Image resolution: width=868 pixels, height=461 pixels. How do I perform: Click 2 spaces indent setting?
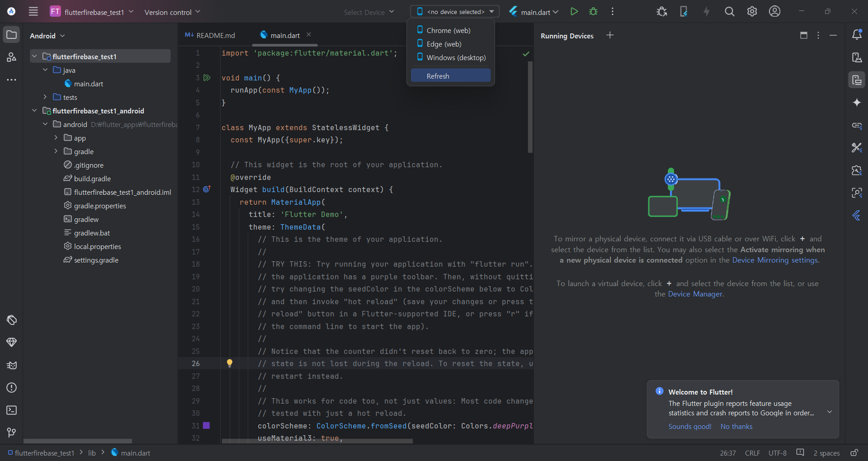826,453
